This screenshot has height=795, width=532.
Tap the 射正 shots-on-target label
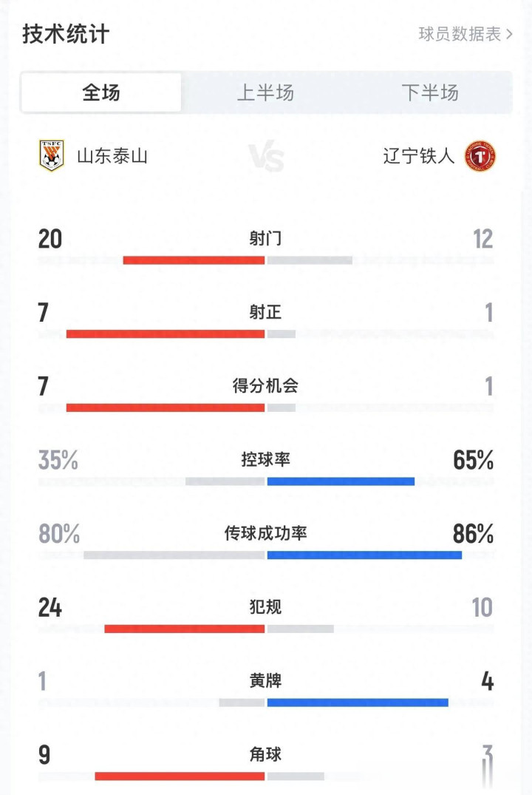[265, 313]
